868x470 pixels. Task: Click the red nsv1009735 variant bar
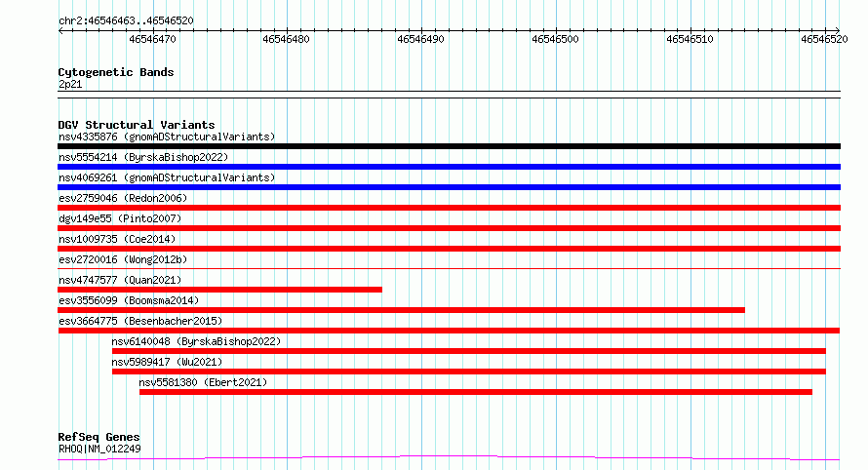[449, 249]
